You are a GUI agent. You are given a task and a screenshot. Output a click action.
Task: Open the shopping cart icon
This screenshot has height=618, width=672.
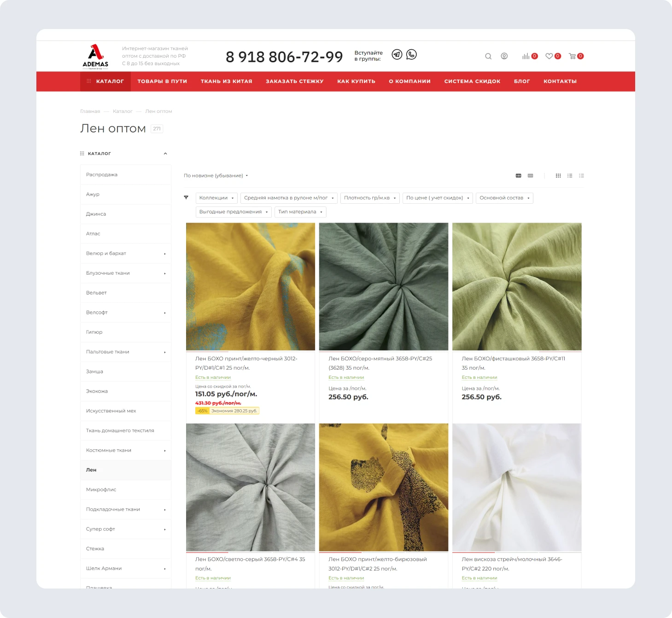[x=573, y=56]
